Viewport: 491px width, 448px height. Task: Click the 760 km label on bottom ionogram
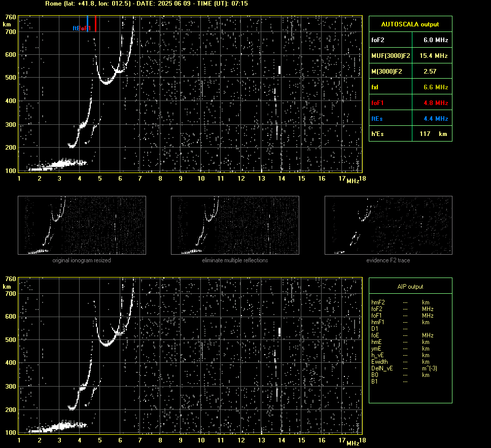(x=11, y=279)
